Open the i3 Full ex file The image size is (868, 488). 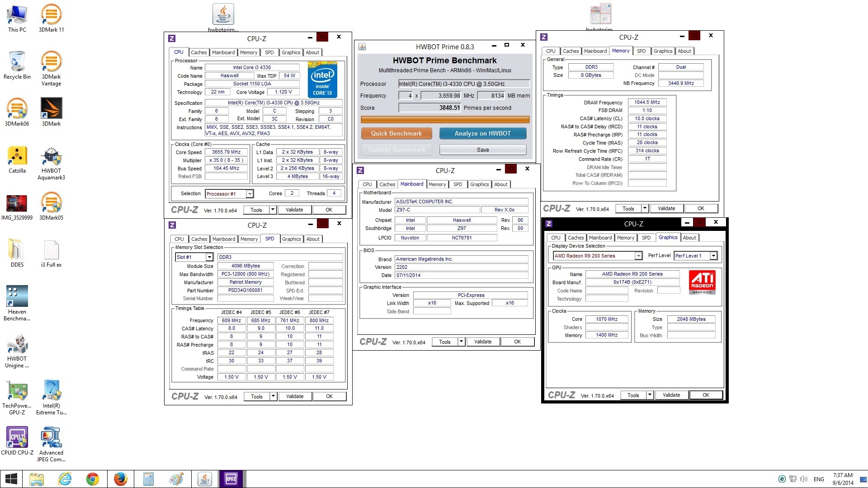pyautogui.click(x=51, y=253)
